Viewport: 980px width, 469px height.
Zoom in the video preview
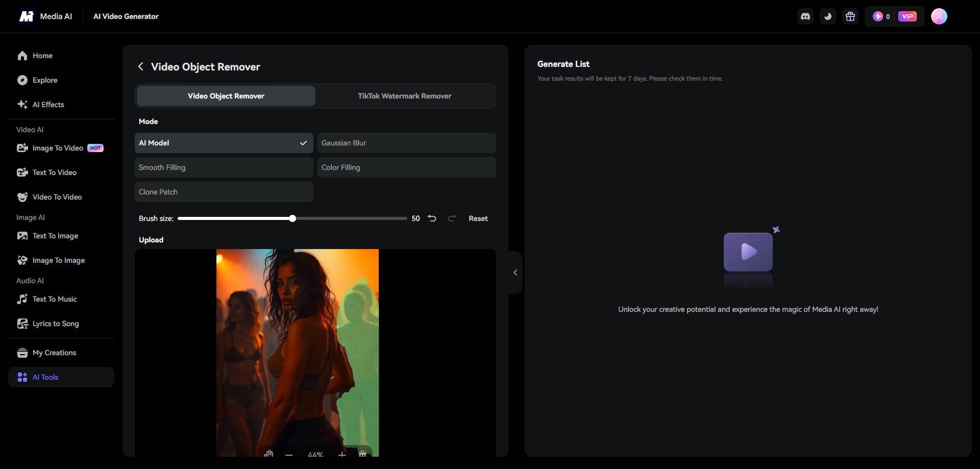342,454
